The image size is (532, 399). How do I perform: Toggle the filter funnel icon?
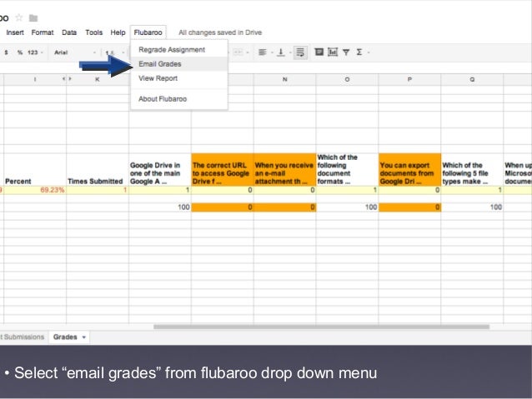pyautogui.click(x=346, y=52)
